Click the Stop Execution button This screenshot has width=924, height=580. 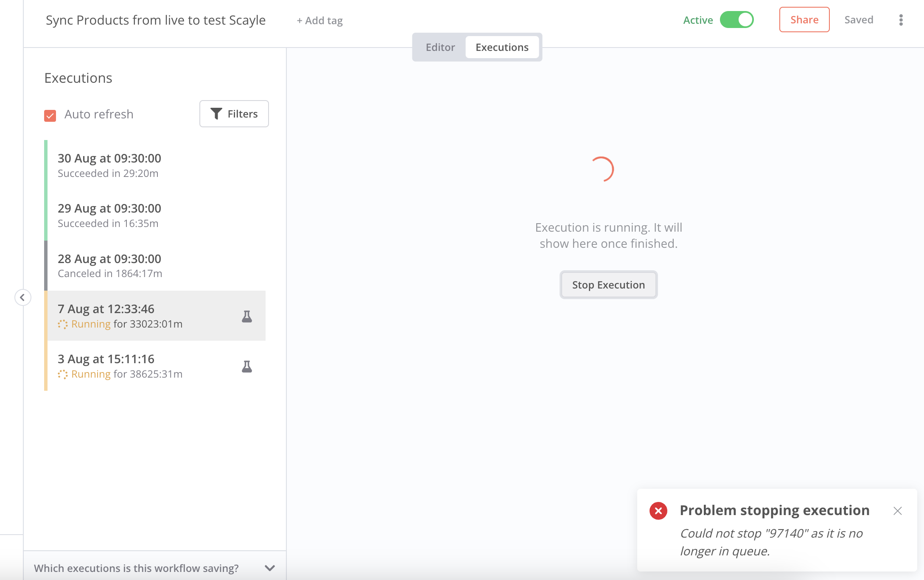(608, 285)
